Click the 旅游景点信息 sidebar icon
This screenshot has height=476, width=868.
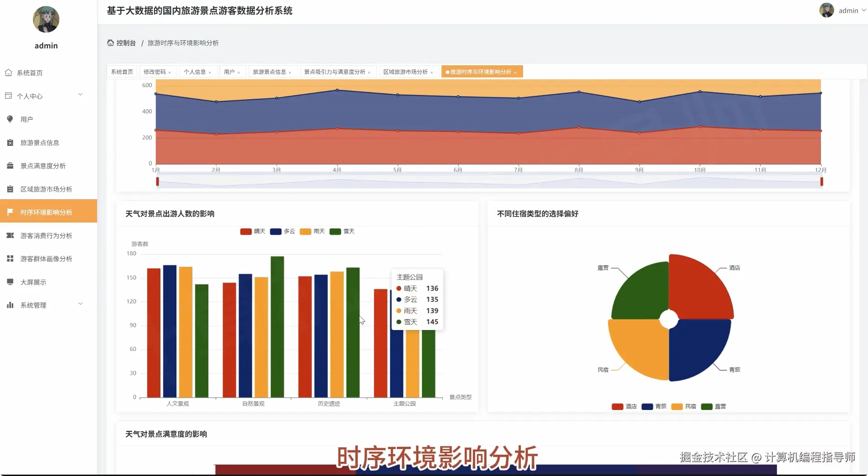tap(9, 142)
